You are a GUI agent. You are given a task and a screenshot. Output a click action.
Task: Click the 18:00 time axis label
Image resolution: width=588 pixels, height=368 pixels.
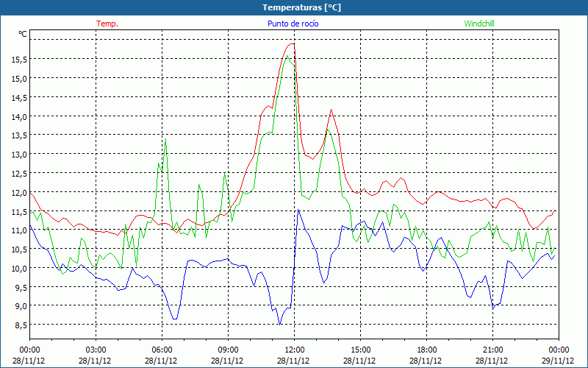point(426,350)
